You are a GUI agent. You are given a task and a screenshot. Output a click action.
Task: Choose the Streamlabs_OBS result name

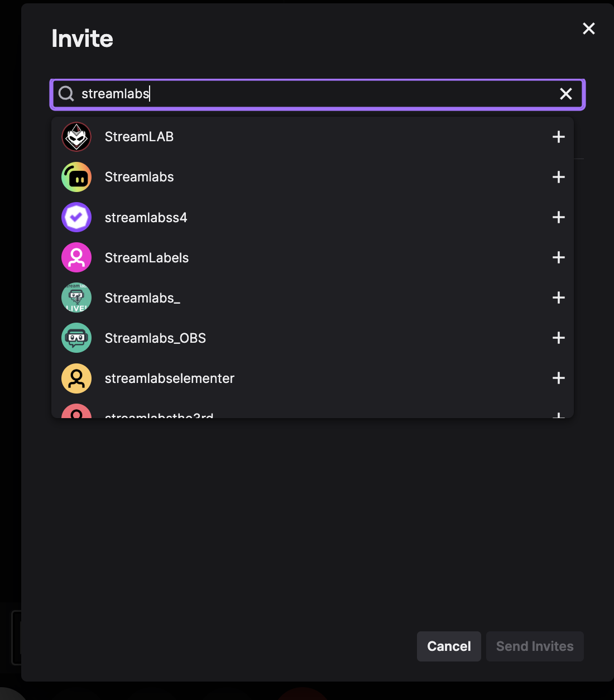(155, 338)
